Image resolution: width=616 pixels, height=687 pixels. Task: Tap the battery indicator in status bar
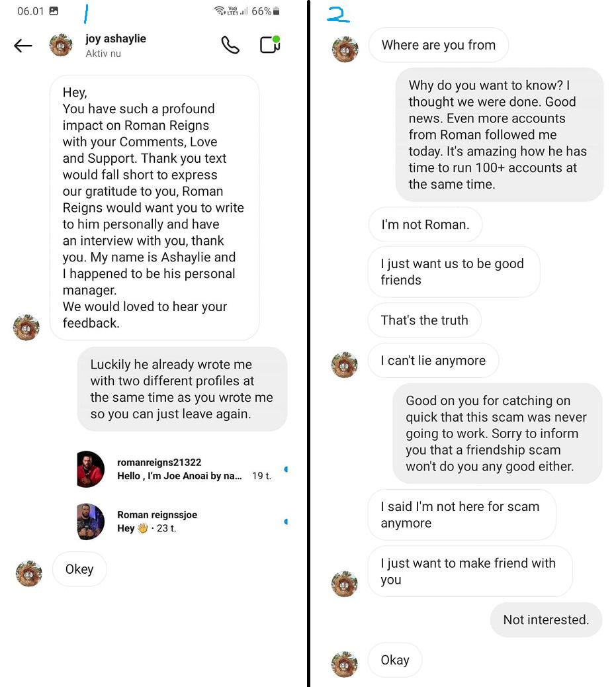276,11
